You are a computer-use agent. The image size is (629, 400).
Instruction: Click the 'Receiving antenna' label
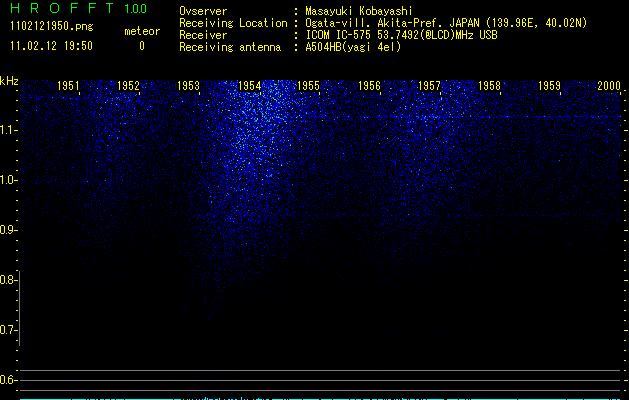pyautogui.click(x=230, y=47)
